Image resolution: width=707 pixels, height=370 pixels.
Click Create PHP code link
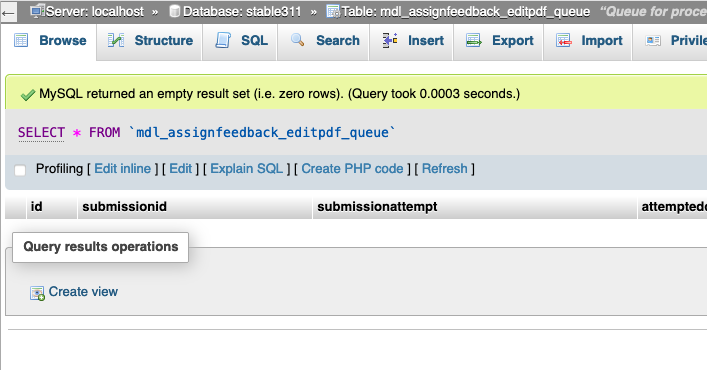click(352, 169)
